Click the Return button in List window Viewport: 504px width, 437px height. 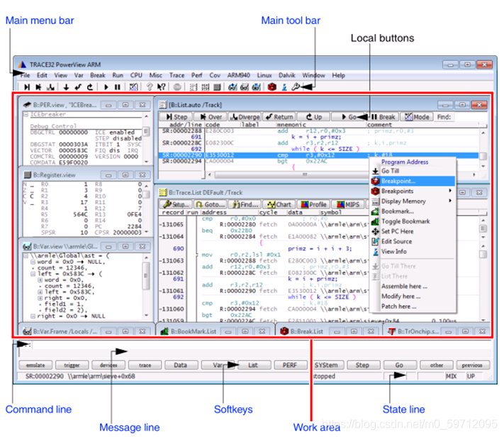point(279,117)
